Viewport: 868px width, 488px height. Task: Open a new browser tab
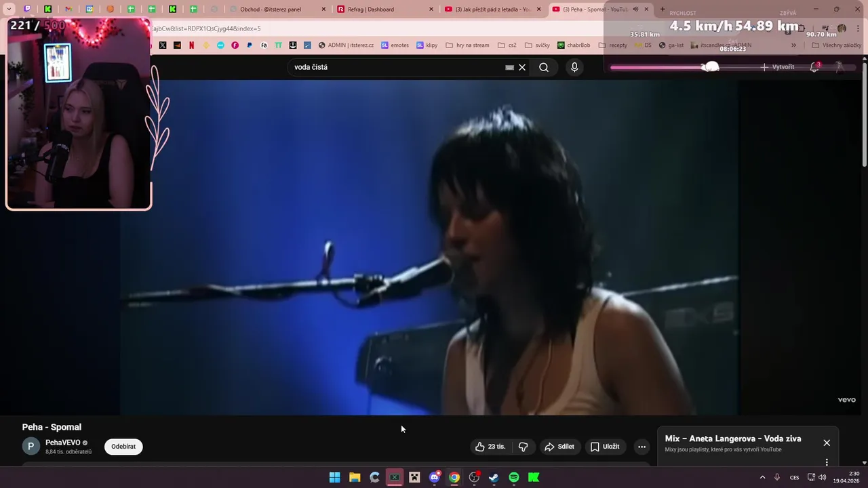pyautogui.click(x=663, y=9)
